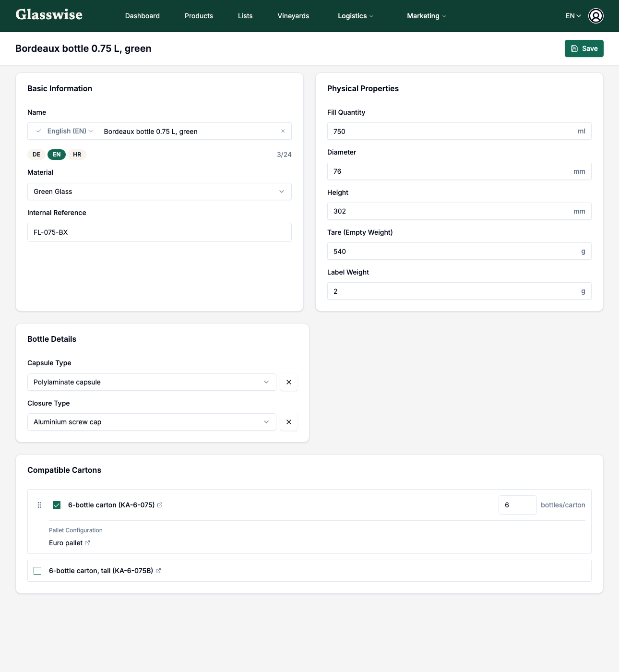This screenshot has width=619, height=672.
Task: Open external link for 6-bottle carton (KA-6-075)
Action: click(160, 505)
